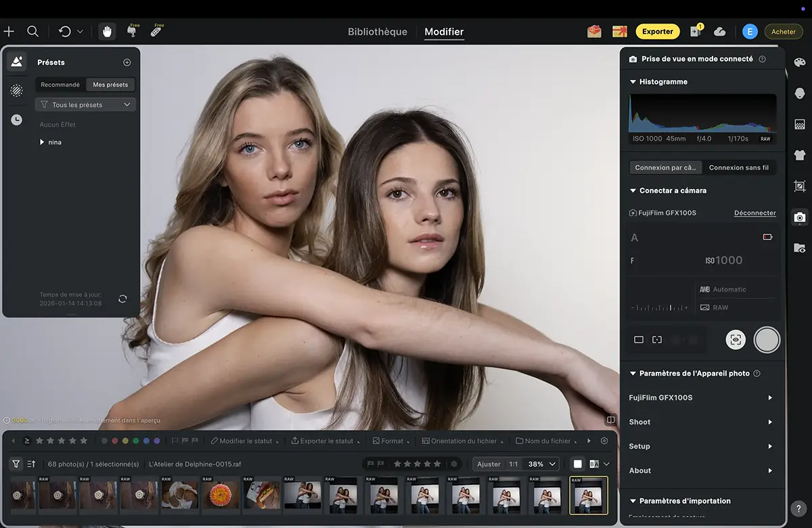
Task: Expand the nina preset folder
Action: pos(42,142)
